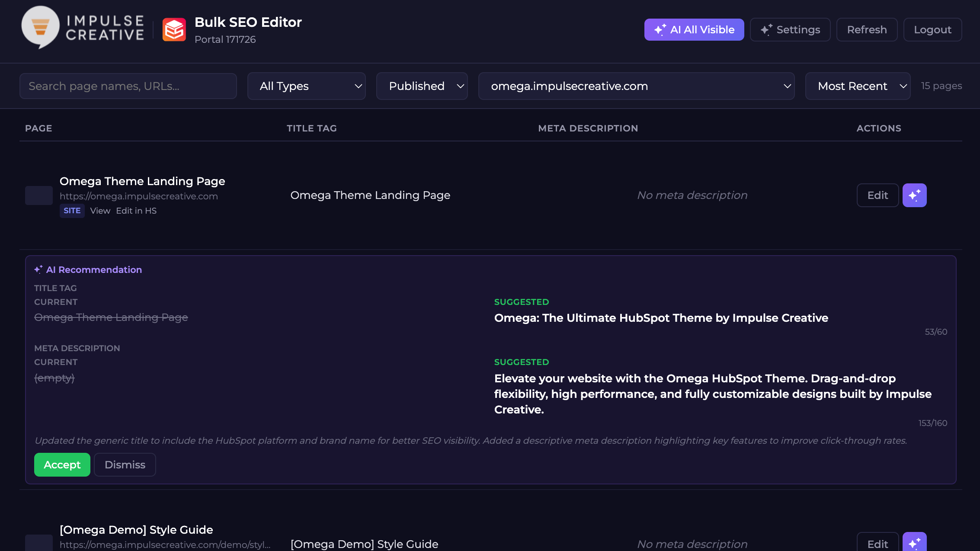Viewport: 980px width, 551px height.
Task: Run AI All Visible
Action: [694, 29]
